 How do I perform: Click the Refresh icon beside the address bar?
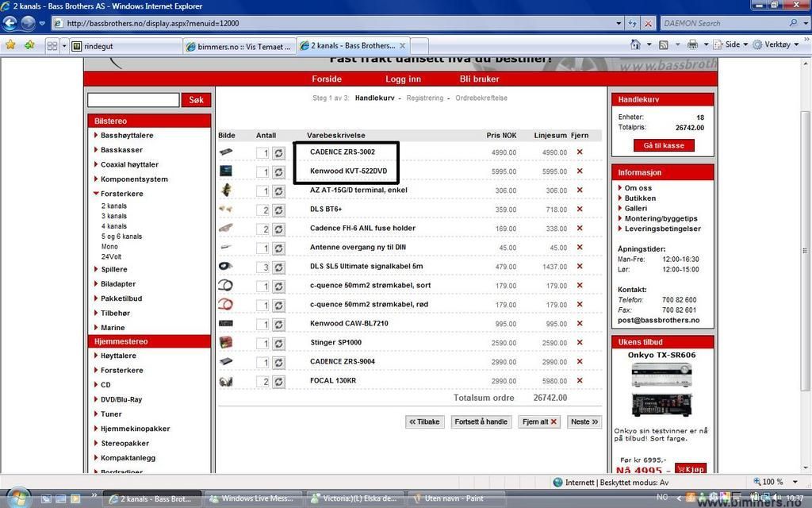(x=632, y=23)
